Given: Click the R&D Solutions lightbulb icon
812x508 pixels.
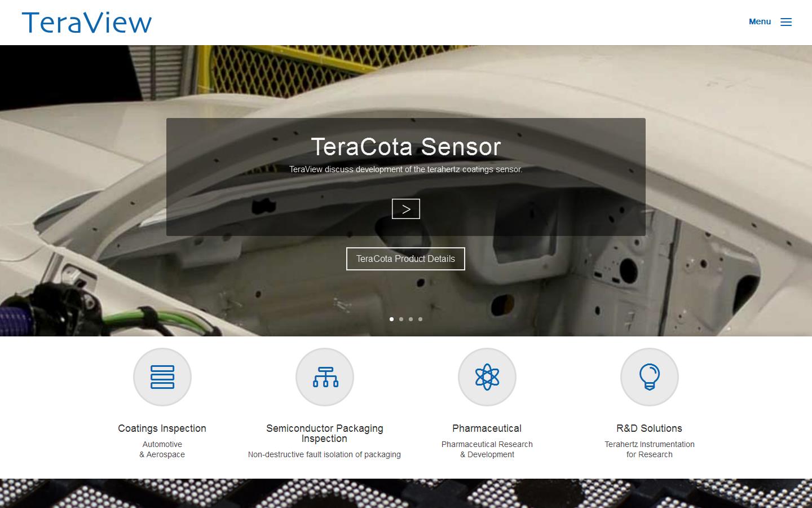Looking at the screenshot, I should (x=650, y=377).
